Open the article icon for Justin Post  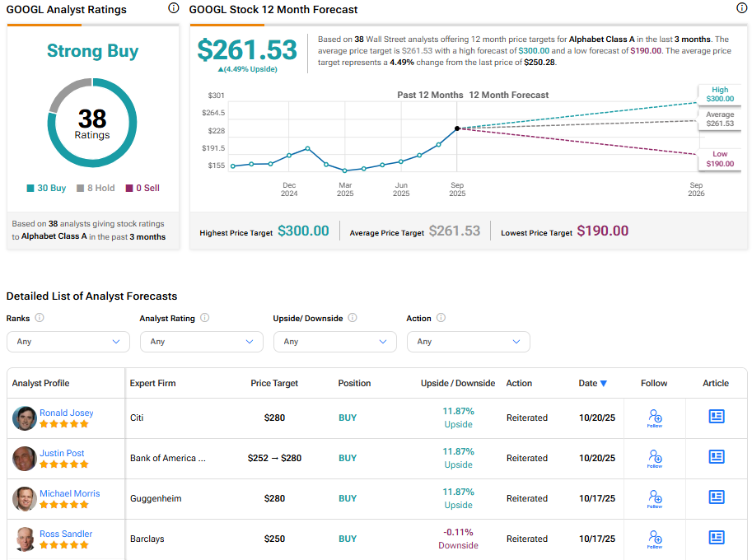click(x=716, y=457)
